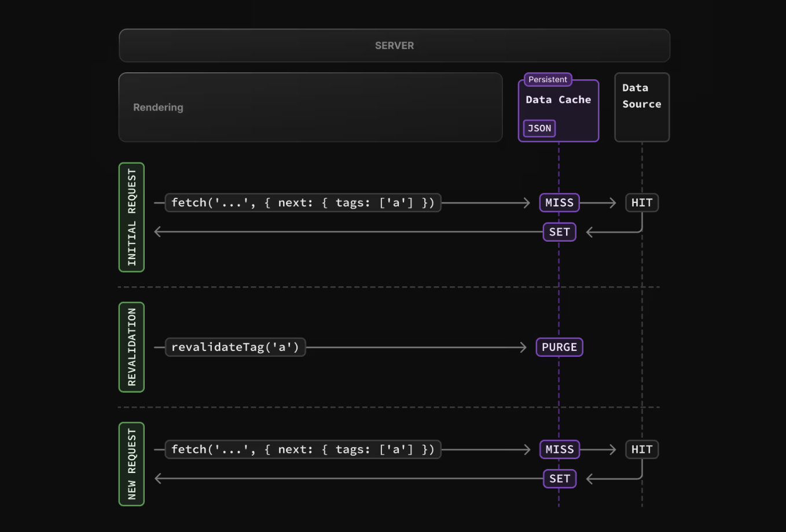Select the INITIAL REQUEST vertical label
The image size is (786, 532).
pos(131,217)
